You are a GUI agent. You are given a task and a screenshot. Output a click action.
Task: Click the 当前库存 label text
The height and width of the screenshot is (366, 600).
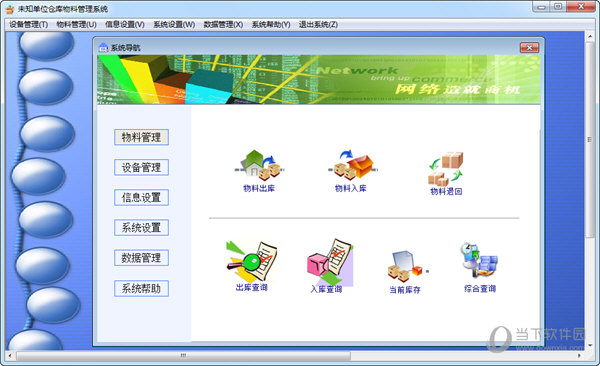point(405,290)
